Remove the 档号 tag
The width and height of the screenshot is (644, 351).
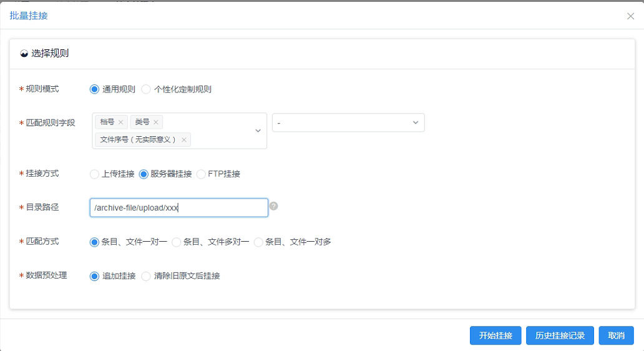point(121,122)
